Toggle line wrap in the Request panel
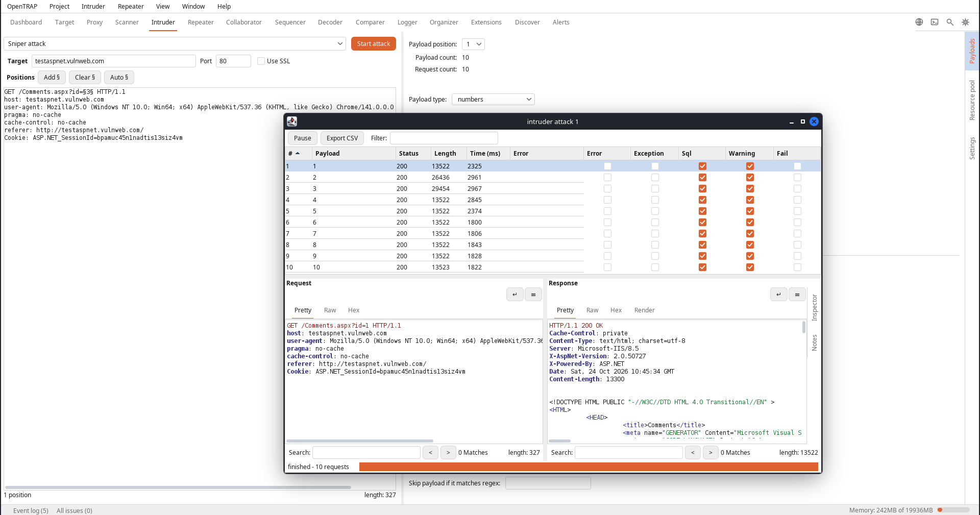Image resolution: width=980 pixels, height=515 pixels. pos(514,295)
